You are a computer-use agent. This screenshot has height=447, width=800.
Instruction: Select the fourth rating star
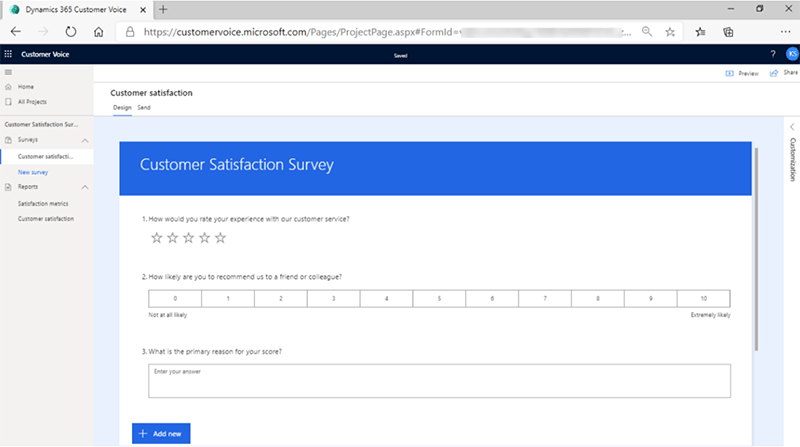[204, 238]
